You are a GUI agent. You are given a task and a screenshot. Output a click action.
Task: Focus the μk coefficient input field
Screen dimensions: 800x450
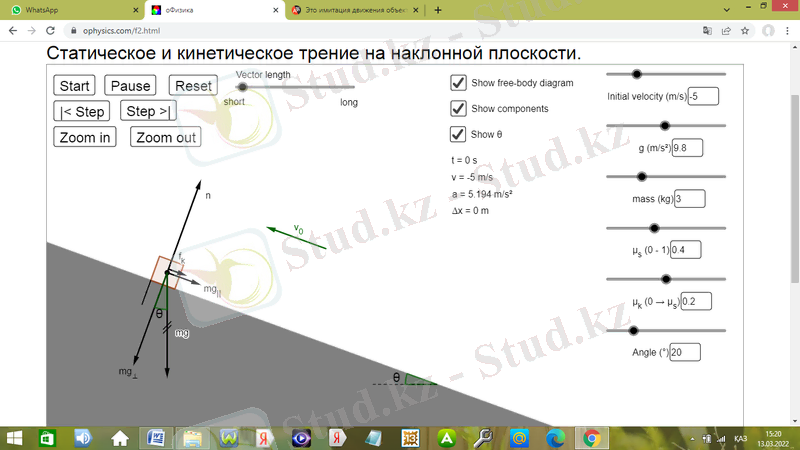pos(696,301)
